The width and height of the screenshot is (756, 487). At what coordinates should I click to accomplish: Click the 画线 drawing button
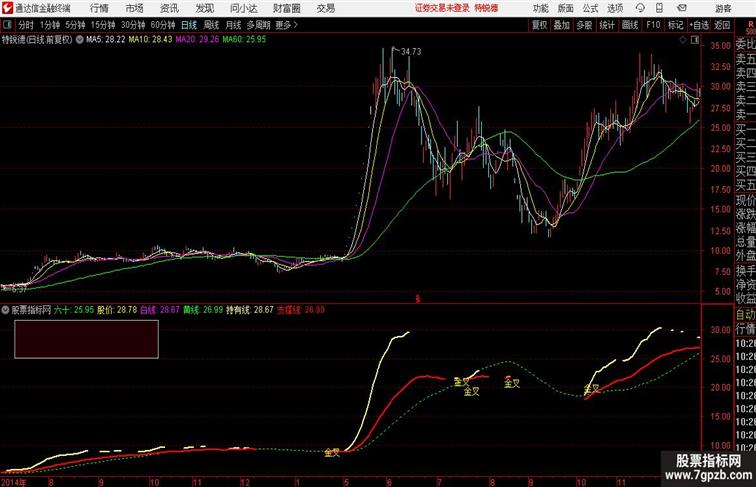630,25
